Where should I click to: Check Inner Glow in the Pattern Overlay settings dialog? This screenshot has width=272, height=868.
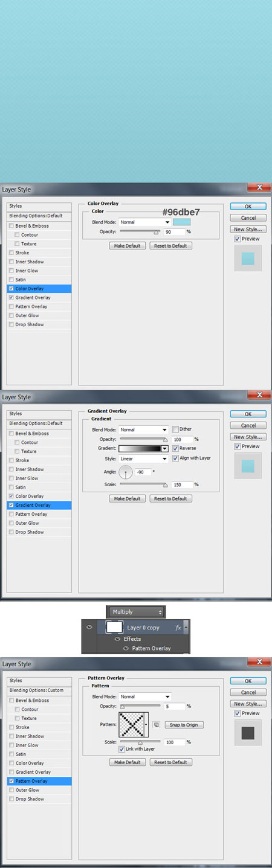click(11, 745)
